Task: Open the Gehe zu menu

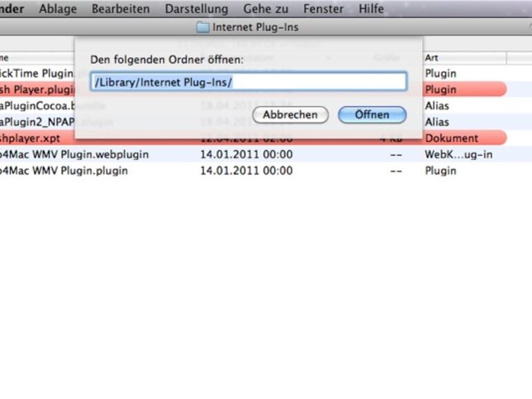Action: [x=266, y=8]
